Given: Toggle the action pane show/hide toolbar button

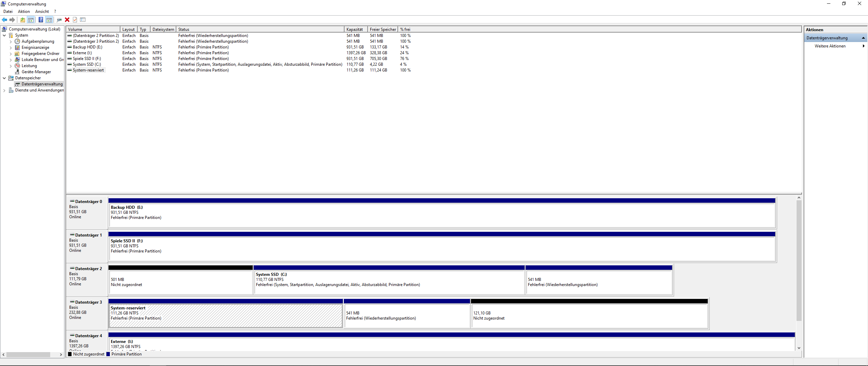Looking at the screenshot, I should click(49, 20).
